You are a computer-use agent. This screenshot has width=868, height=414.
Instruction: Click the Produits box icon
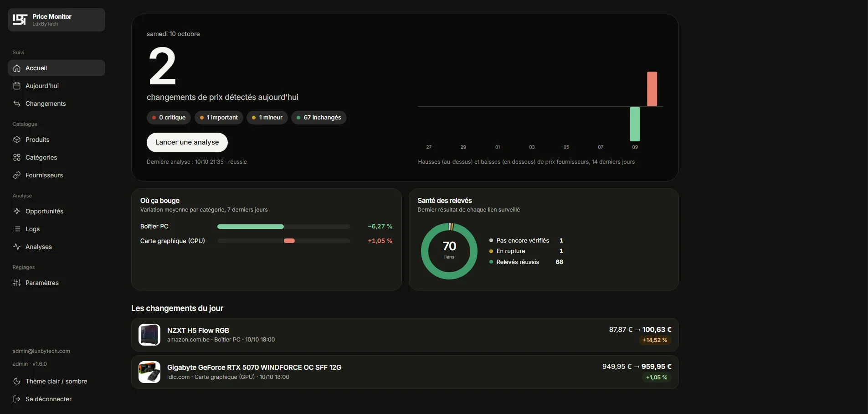[x=17, y=140]
